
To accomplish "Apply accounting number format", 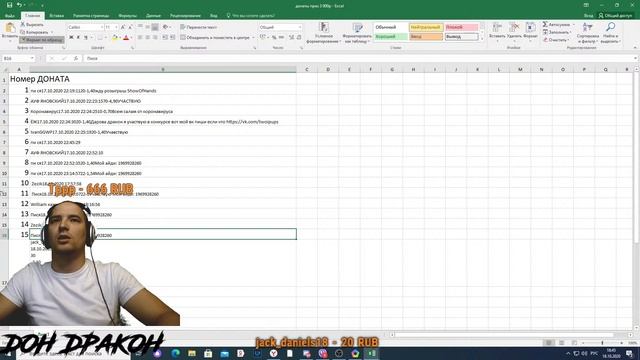I will 263,37.
